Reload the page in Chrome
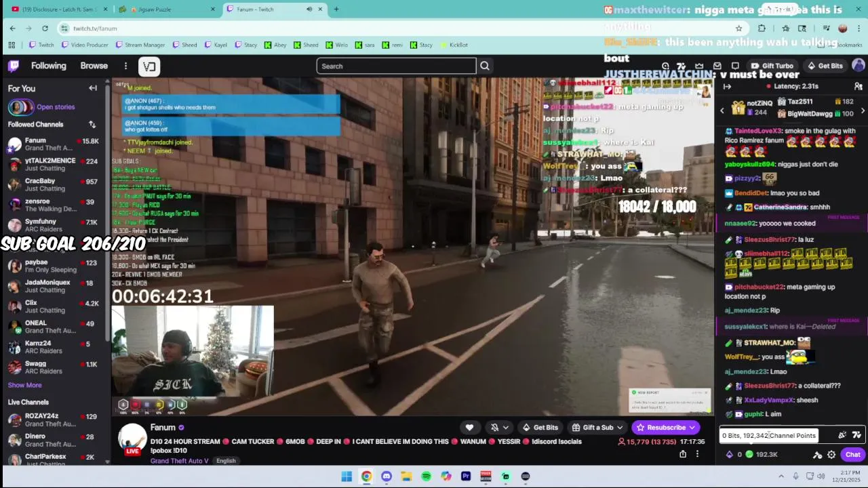 tap(45, 28)
